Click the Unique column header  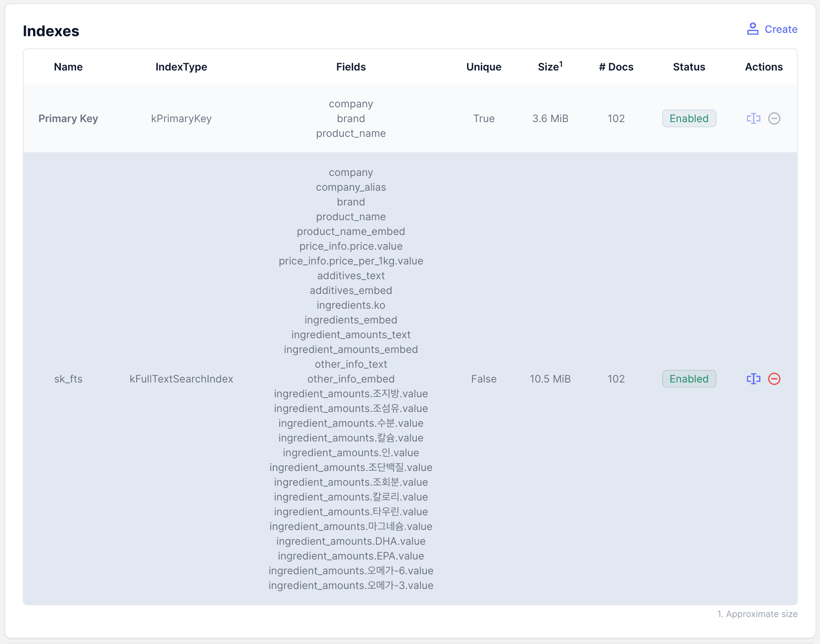pos(484,67)
